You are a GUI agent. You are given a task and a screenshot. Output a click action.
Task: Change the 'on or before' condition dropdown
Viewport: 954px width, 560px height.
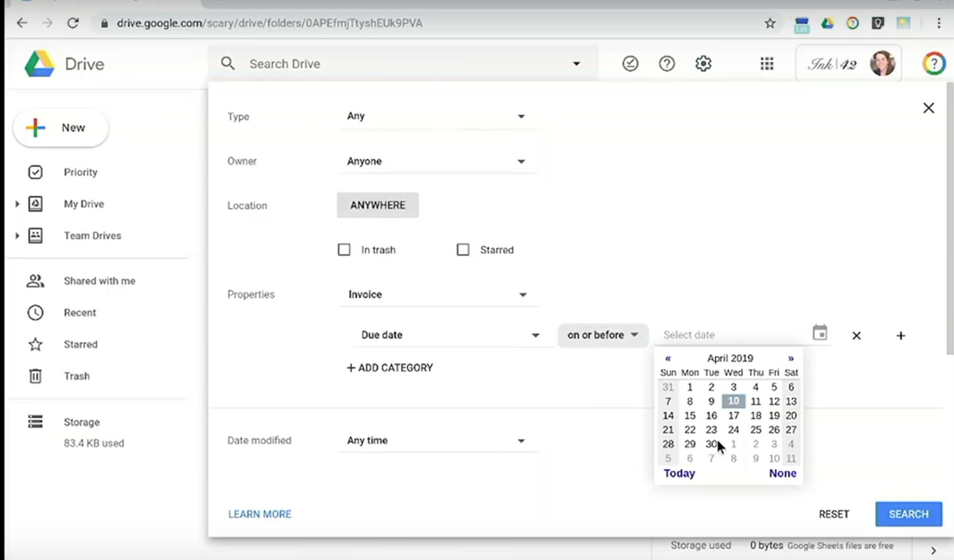pos(602,335)
